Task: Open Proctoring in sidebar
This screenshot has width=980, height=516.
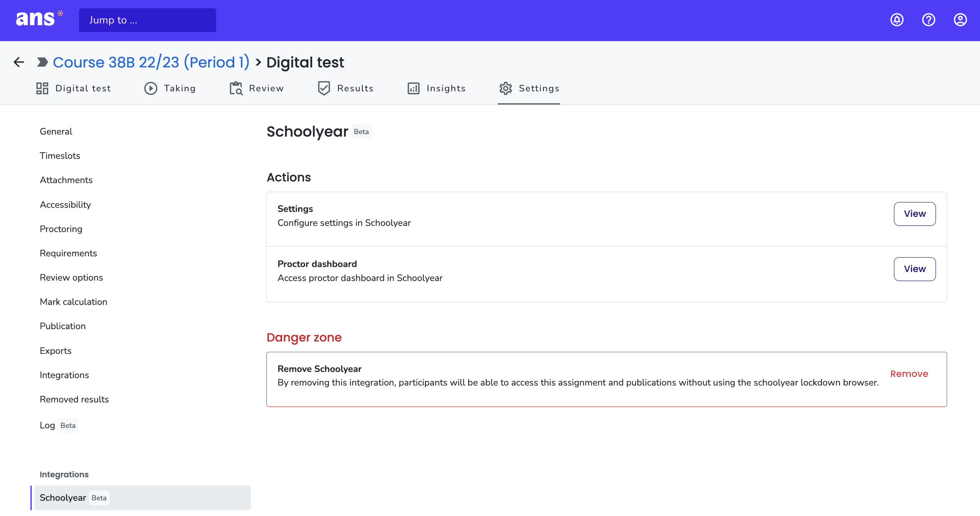Action: [61, 229]
